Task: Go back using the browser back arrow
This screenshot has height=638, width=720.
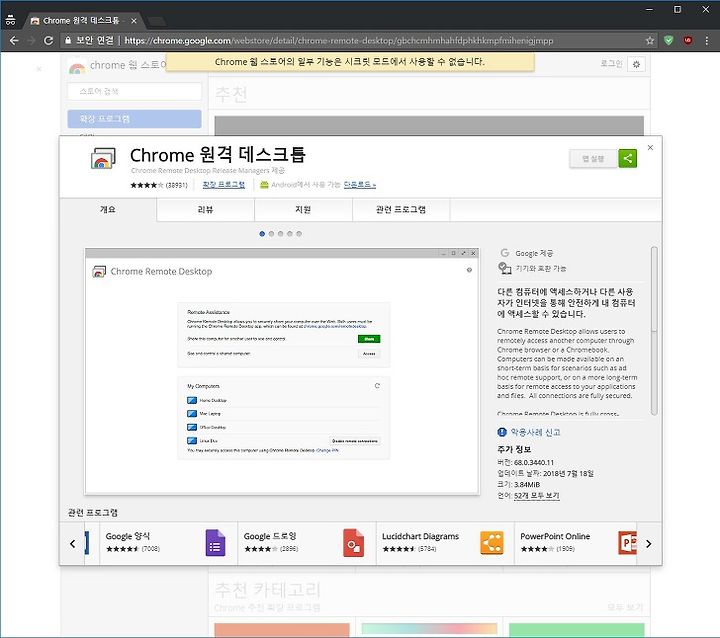Action: (14, 40)
